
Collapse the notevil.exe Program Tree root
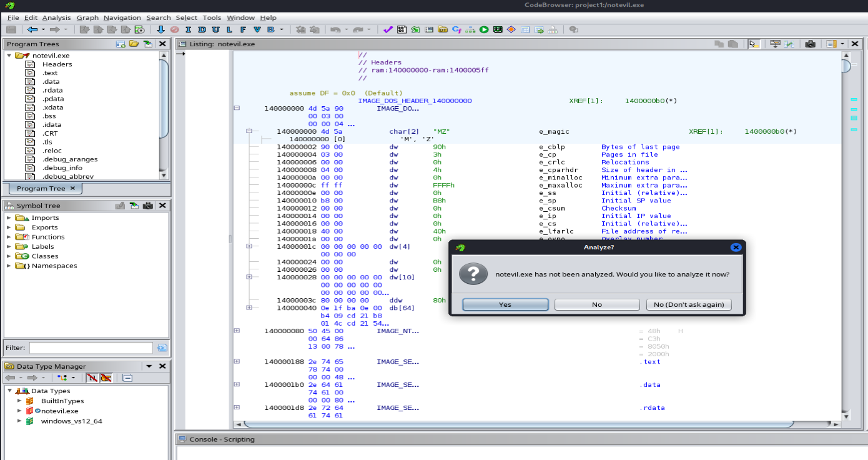tap(9, 56)
